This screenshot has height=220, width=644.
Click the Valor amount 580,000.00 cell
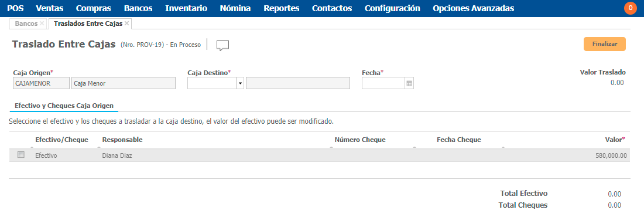611,155
